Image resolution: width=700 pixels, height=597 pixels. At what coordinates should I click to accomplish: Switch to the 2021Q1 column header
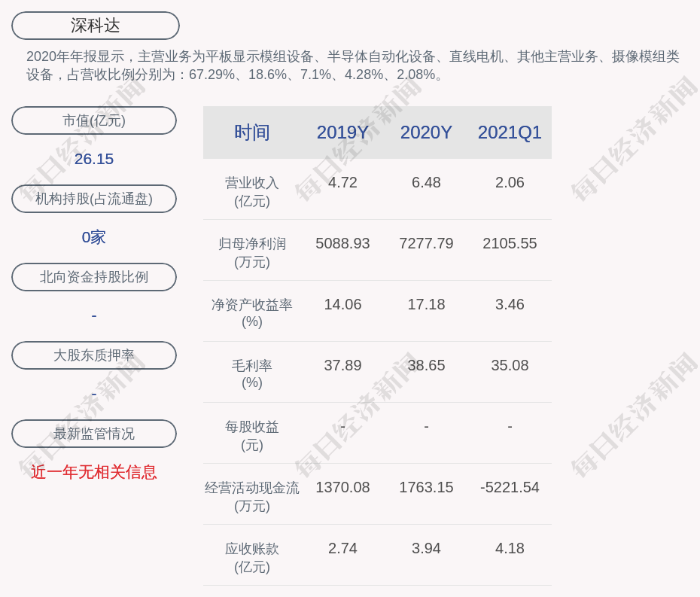point(510,132)
